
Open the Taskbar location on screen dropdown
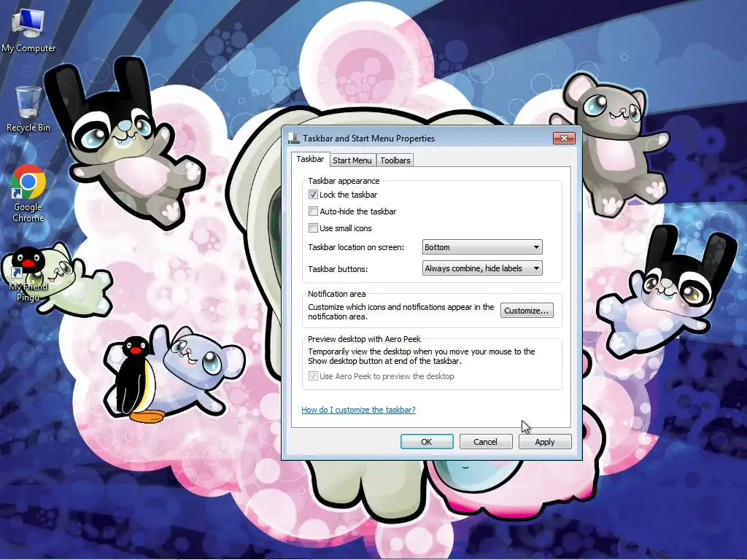[482, 247]
